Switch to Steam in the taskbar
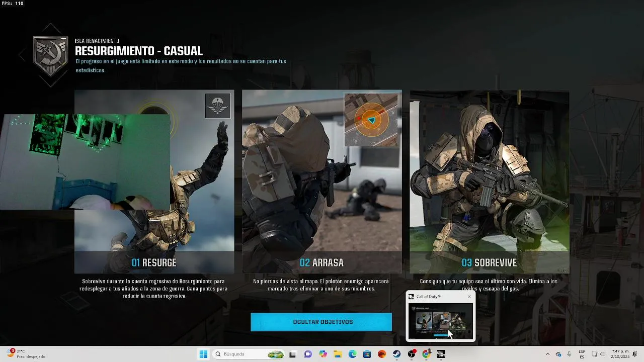Screen dimensions: 644x362 click(x=396, y=354)
